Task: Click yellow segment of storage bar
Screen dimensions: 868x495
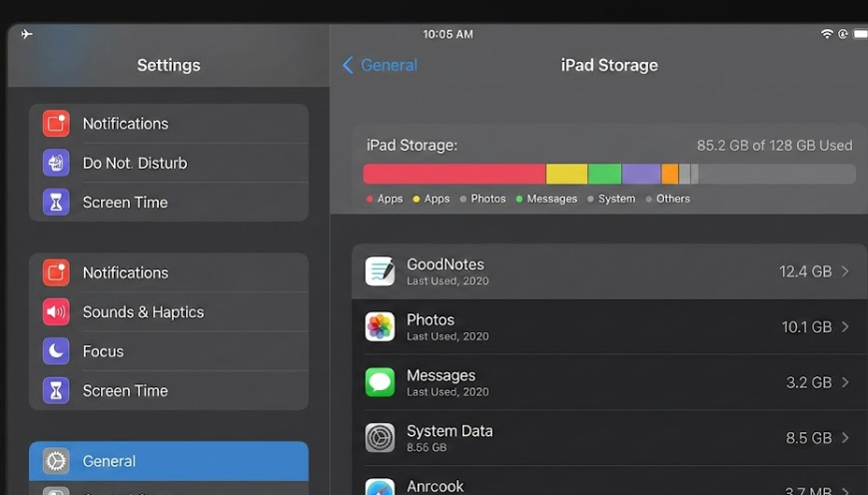Action: pyautogui.click(x=567, y=174)
